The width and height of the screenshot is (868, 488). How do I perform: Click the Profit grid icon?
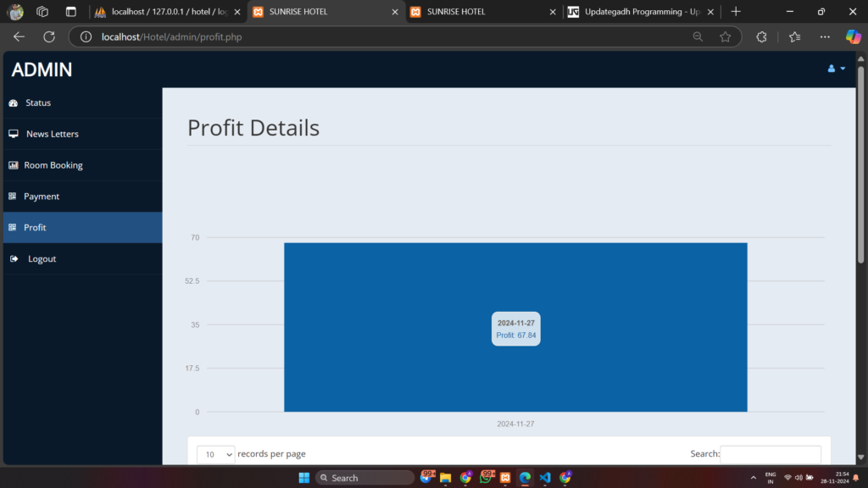tap(12, 227)
